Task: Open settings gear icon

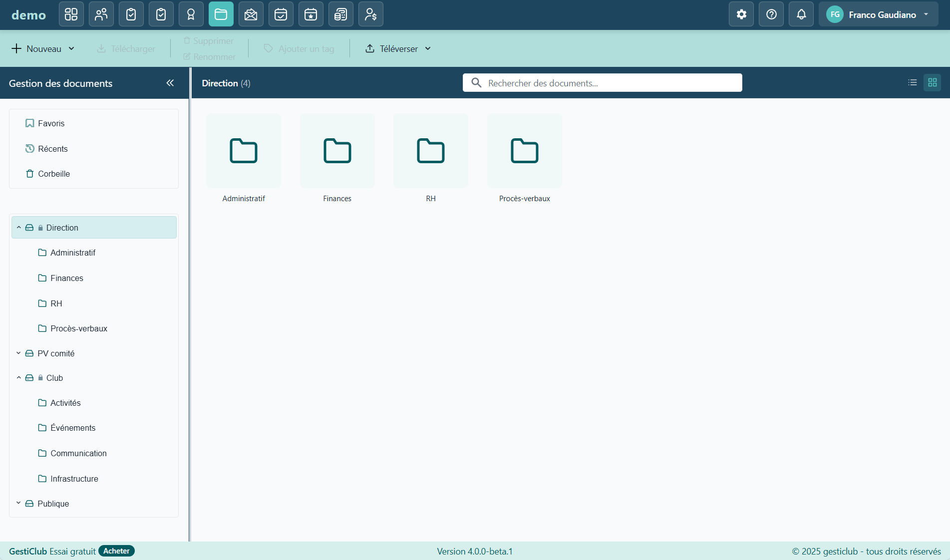Action: (x=741, y=14)
